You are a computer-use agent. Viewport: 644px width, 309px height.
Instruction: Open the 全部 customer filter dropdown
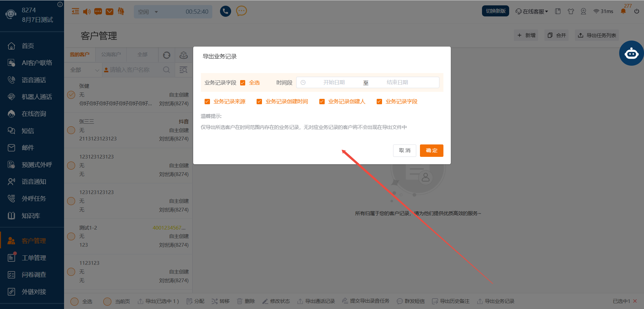point(85,70)
